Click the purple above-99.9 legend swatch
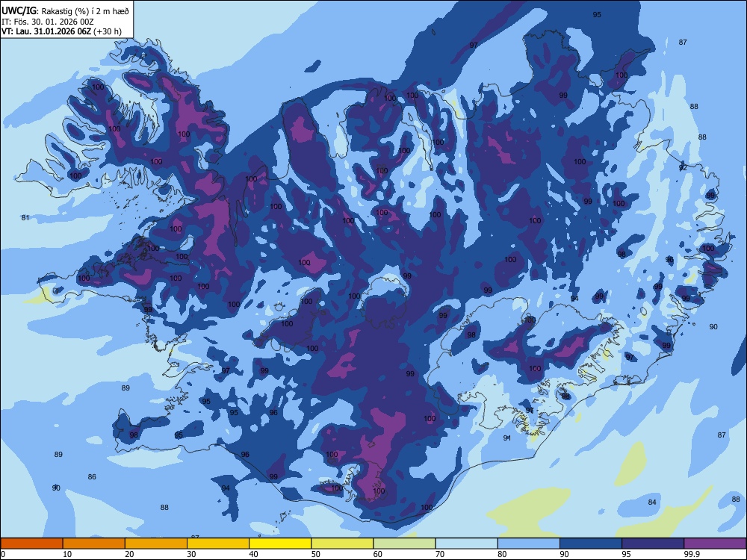 coord(715,544)
